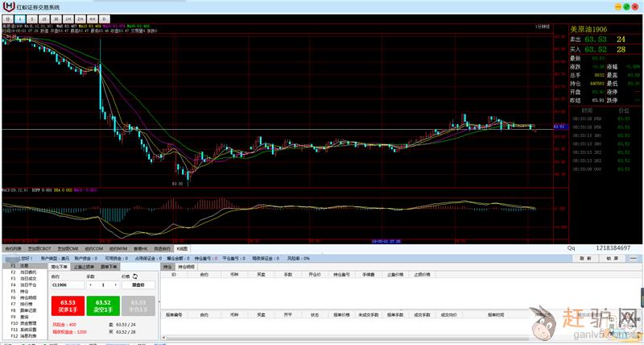Switch to 持仓明细 positions tab
The width and height of the screenshot is (644, 345).
[x=187, y=265]
